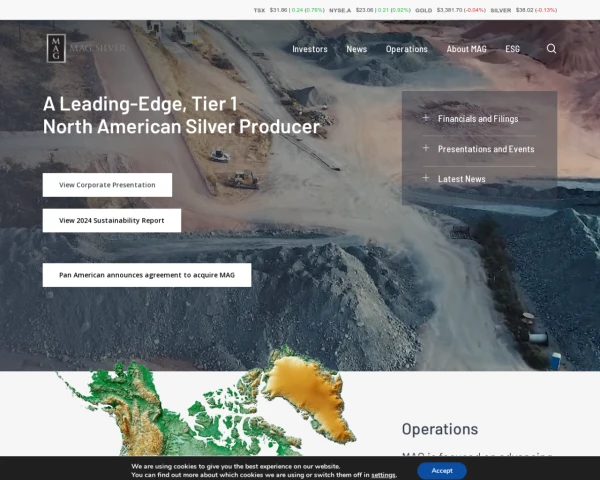Image resolution: width=600 pixels, height=480 pixels.
Task: Open the About MAG menu
Action: 466,49
